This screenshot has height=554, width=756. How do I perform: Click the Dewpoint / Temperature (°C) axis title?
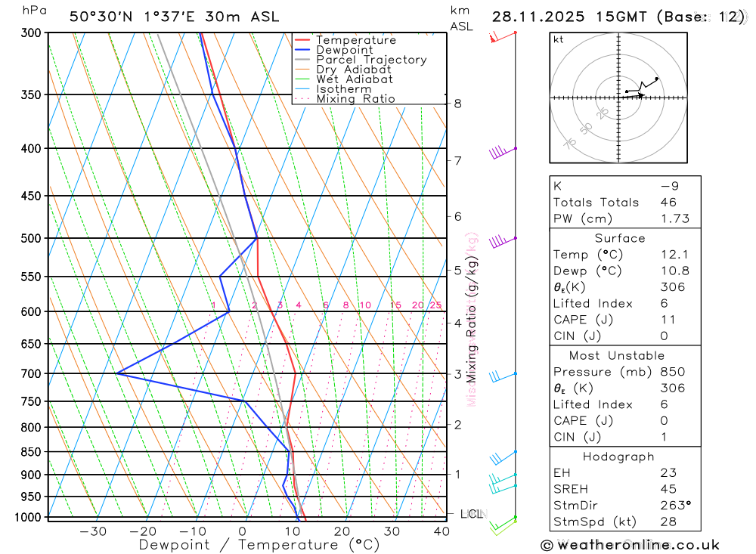click(x=259, y=545)
